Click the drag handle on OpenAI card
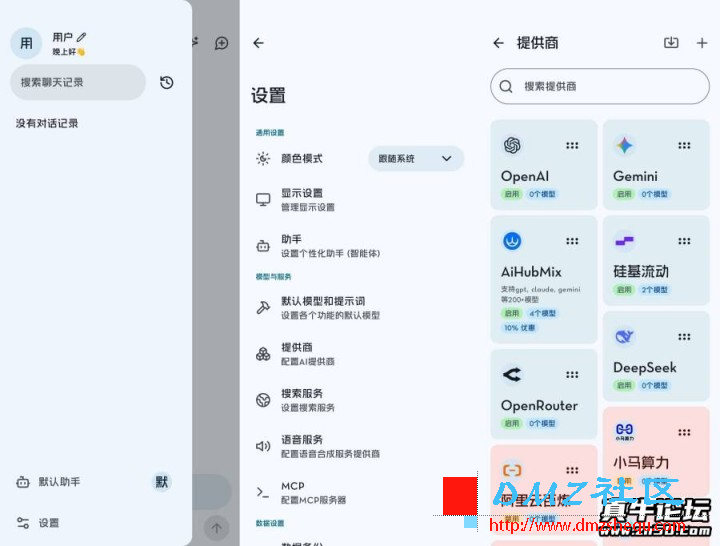The height and width of the screenshot is (546, 720). 572,145
